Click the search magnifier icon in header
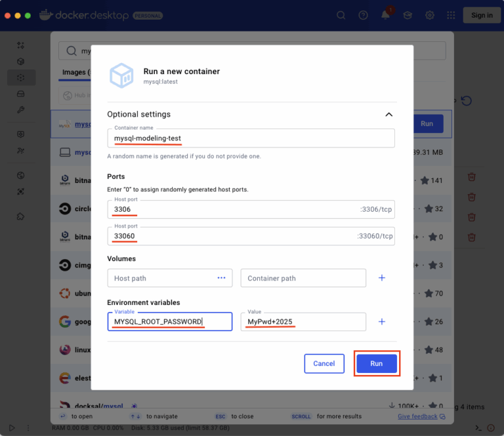The image size is (504, 436). click(x=341, y=15)
